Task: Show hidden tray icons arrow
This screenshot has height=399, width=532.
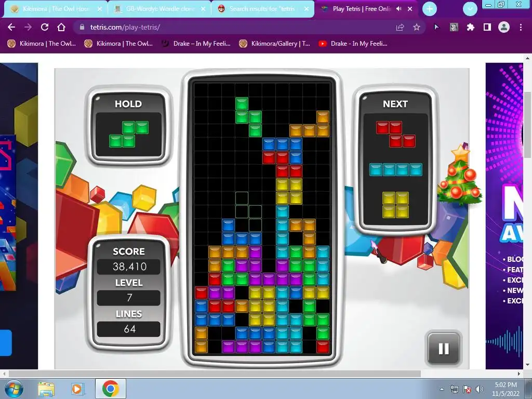Action: 442,389
